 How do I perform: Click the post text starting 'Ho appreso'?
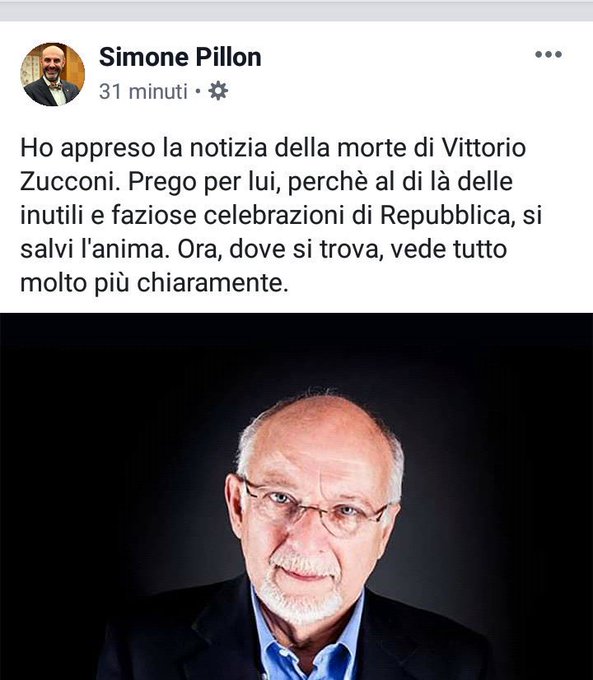click(282, 215)
